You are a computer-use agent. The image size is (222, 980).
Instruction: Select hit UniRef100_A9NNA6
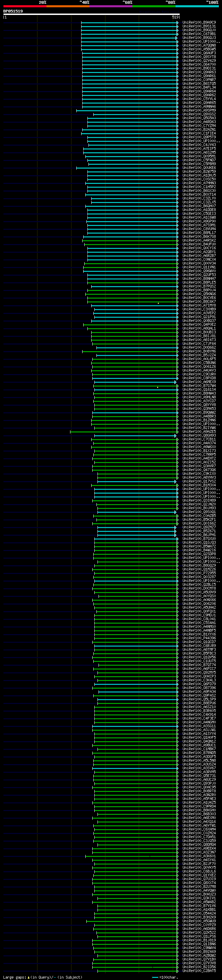199,106
